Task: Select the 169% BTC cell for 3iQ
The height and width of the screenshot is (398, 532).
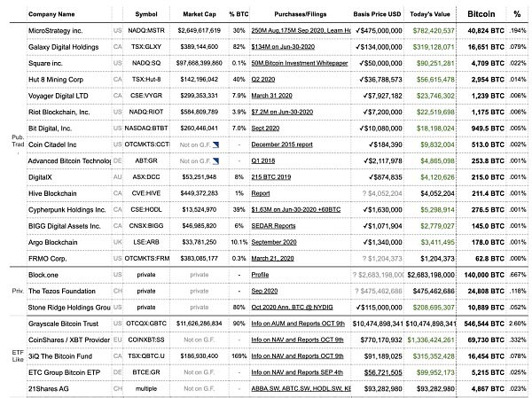Action: click(239, 356)
